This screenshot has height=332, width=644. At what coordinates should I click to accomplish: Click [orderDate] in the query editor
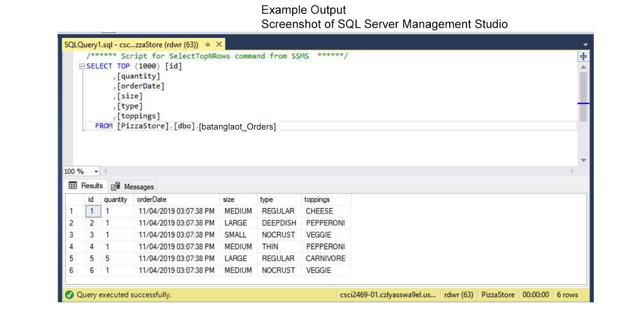(141, 86)
